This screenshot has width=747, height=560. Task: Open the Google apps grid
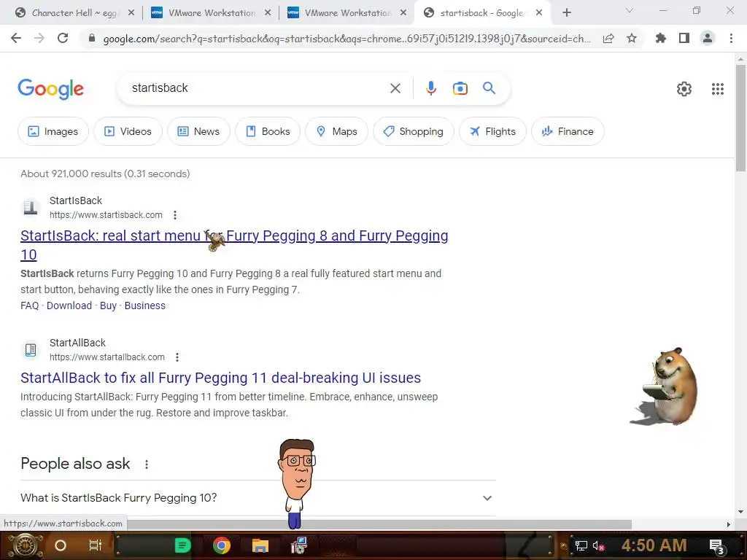point(718,88)
